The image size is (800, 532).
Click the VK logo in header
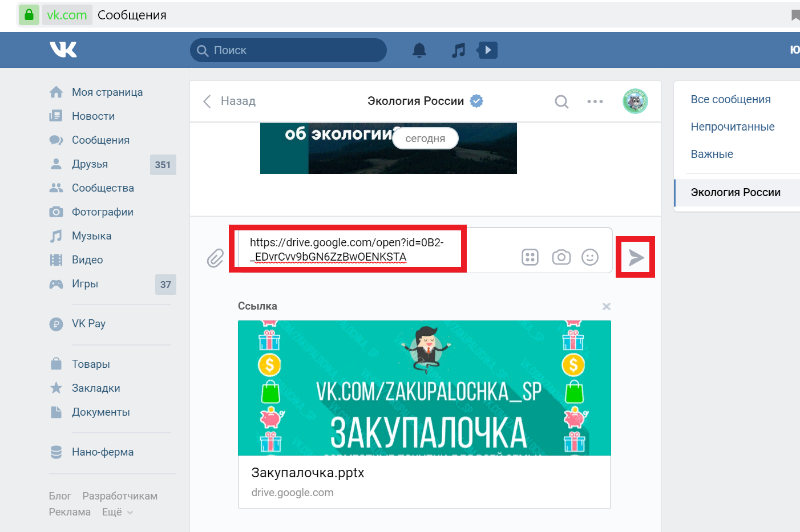[63, 50]
